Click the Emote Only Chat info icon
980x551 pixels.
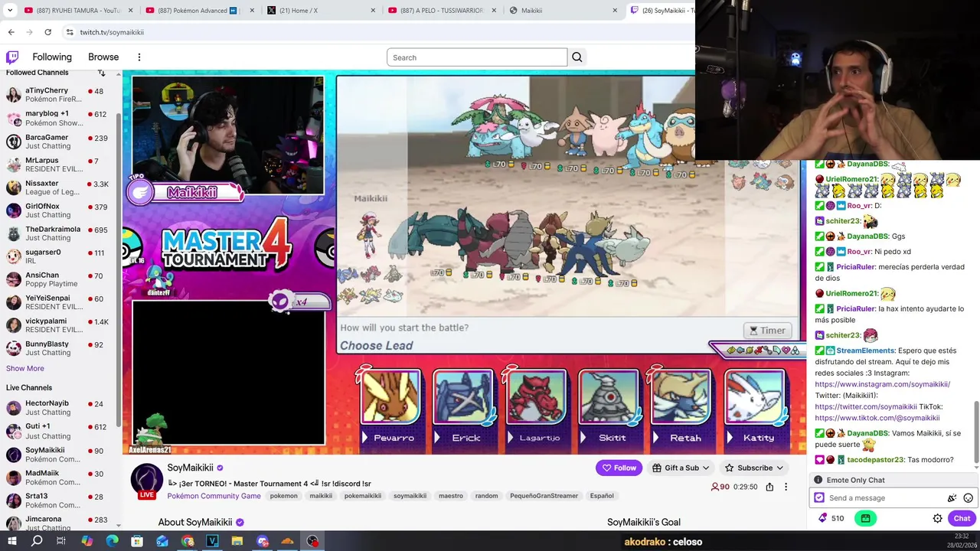click(818, 480)
